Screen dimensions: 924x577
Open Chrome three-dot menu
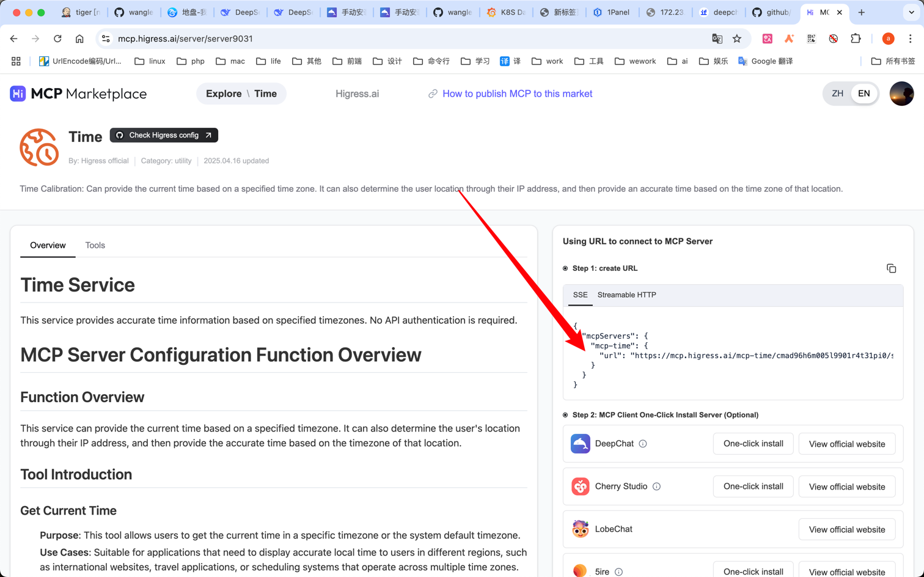pos(911,39)
